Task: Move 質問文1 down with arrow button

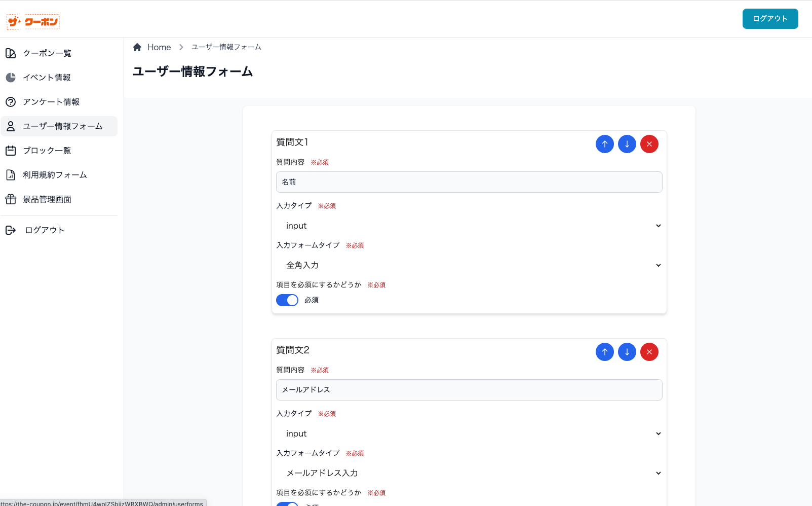Action: click(627, 144)
